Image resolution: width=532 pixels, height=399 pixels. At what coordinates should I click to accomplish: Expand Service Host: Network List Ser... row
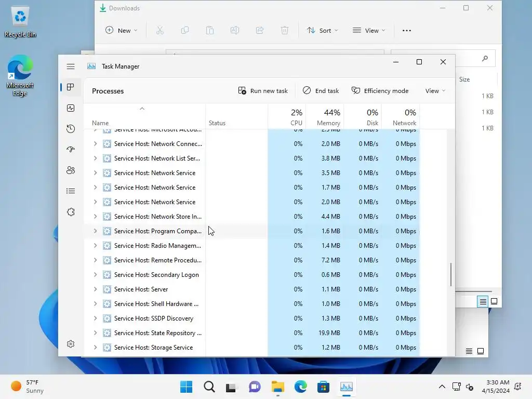[96, 158]
